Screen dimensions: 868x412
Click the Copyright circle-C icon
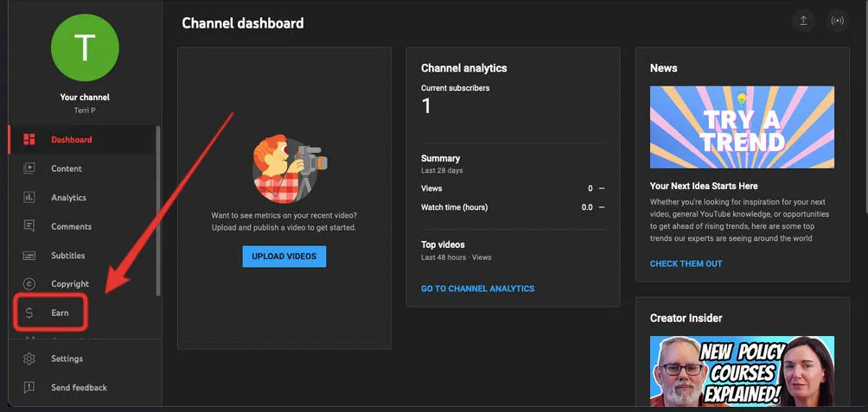click(x=29, y=283)
